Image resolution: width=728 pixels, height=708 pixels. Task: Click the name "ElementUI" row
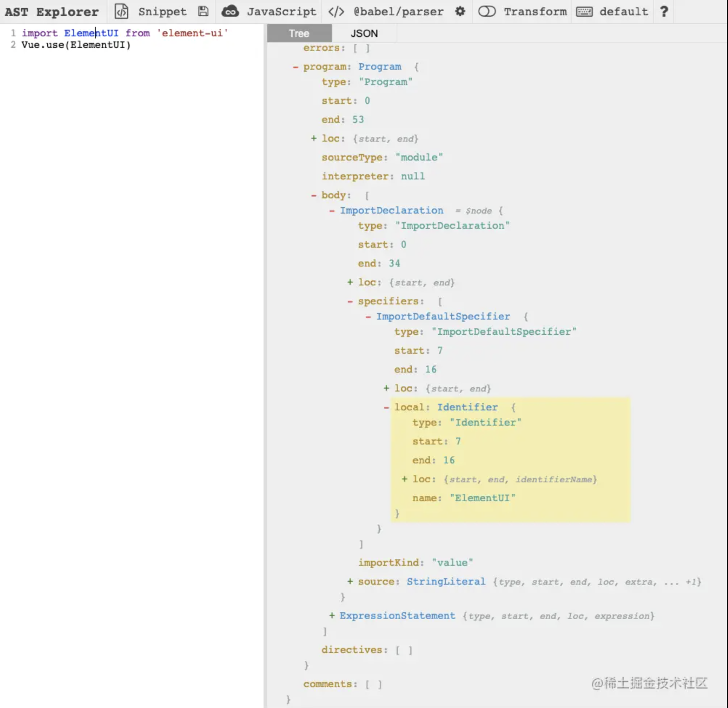(x=464, y=498)
